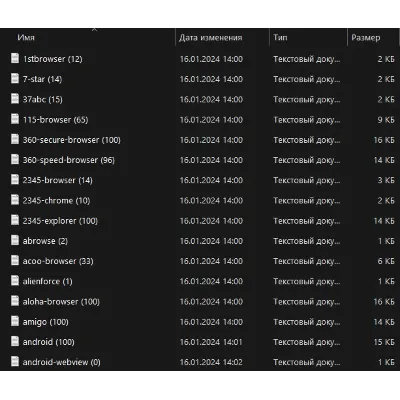Select the file name amigo (100)
This screenshot has width=400, height=400.
[x=46, y=322]
